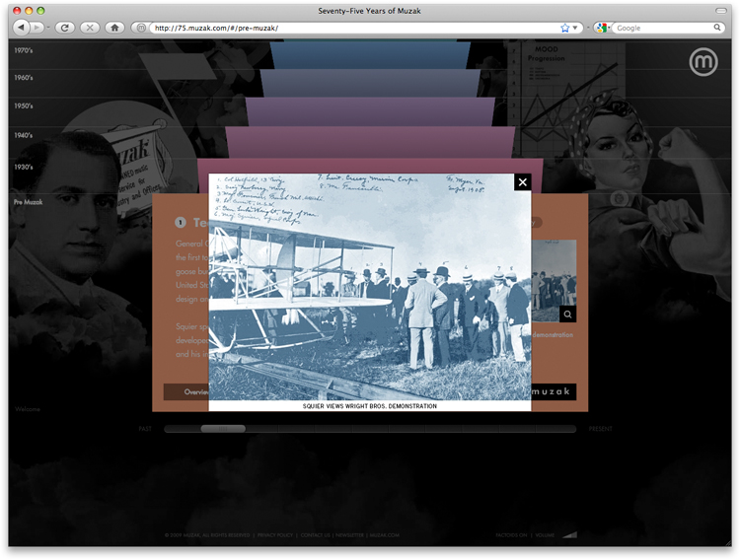This screenshot has height=560, width=740.
Task: Close the enlarged Wright Bros. photo
Action: (522, 182)
